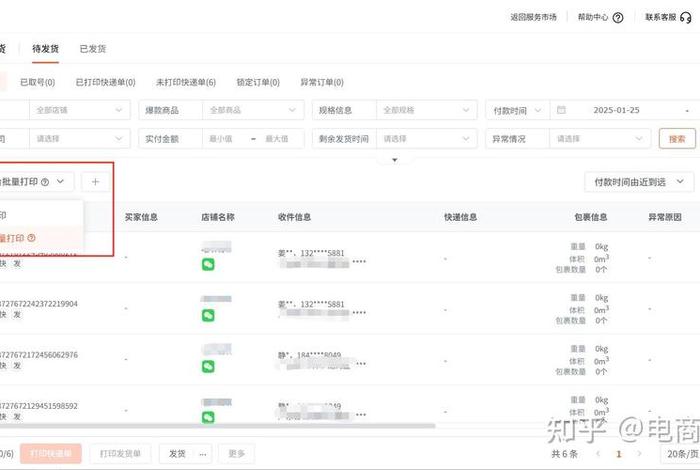Filter by 锁定订单(0)
The width and height of the screenshot is (700, 470).
258,82
